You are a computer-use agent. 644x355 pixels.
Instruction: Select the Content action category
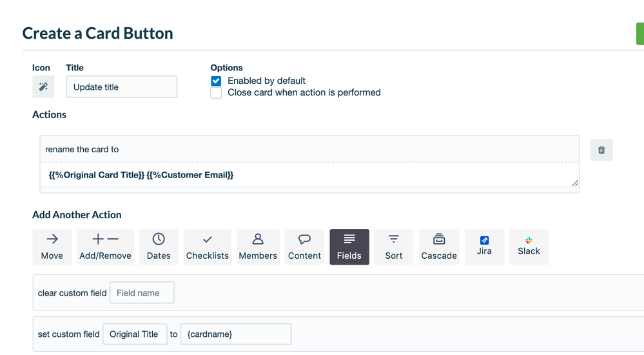[304, 247]
